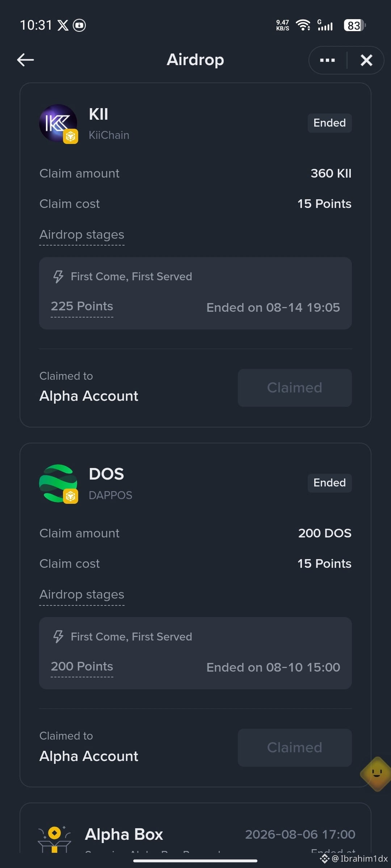Tap the Claimed button for KII
The image size is (391, 868).
click(x=295, y=388)
